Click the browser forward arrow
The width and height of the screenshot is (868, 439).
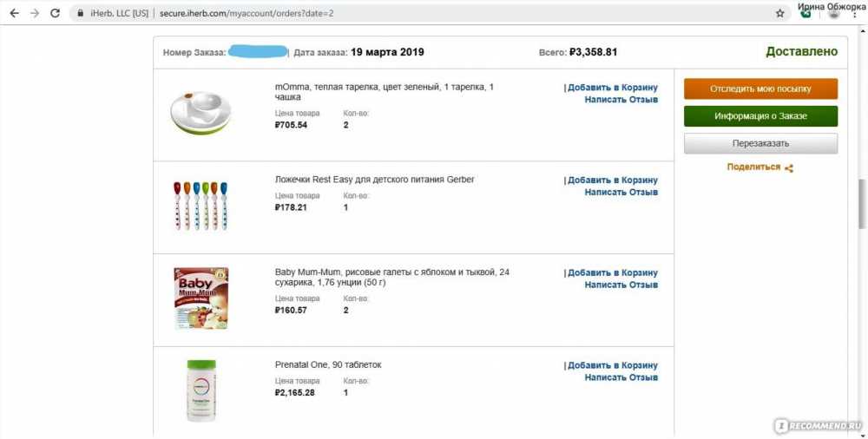pos(35,13)
